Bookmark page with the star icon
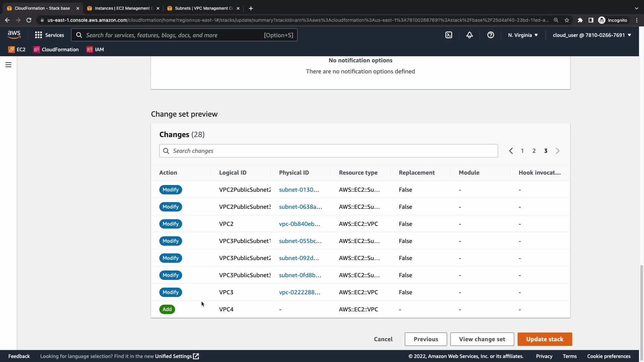 (x=567, y=20)
